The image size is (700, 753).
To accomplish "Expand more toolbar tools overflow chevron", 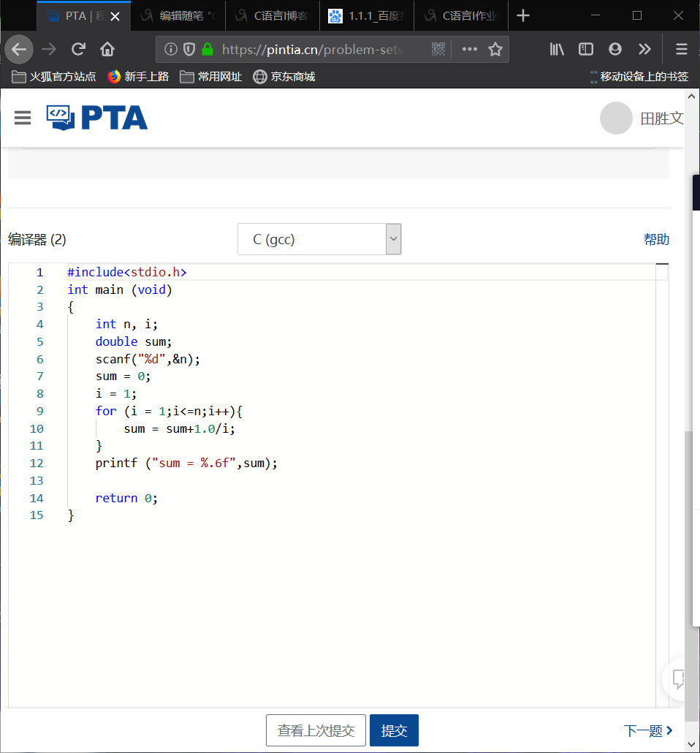I will point(644,49).
